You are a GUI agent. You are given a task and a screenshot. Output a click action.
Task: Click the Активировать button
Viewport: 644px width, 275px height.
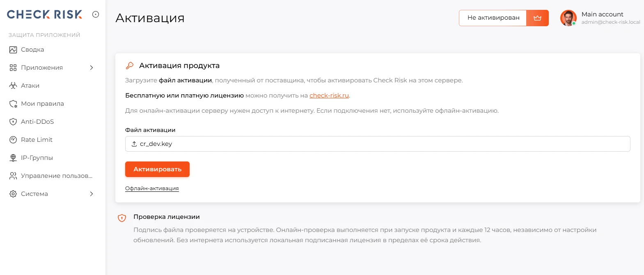pos(157,169)
